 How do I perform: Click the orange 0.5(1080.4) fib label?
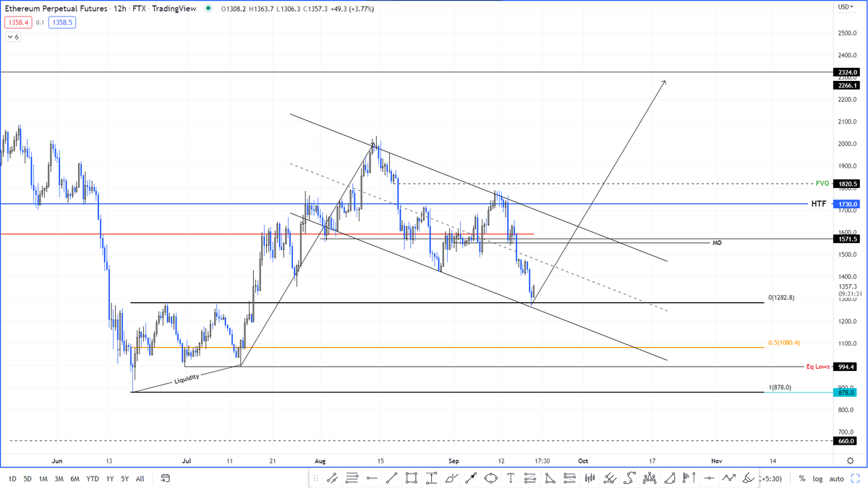784,343
